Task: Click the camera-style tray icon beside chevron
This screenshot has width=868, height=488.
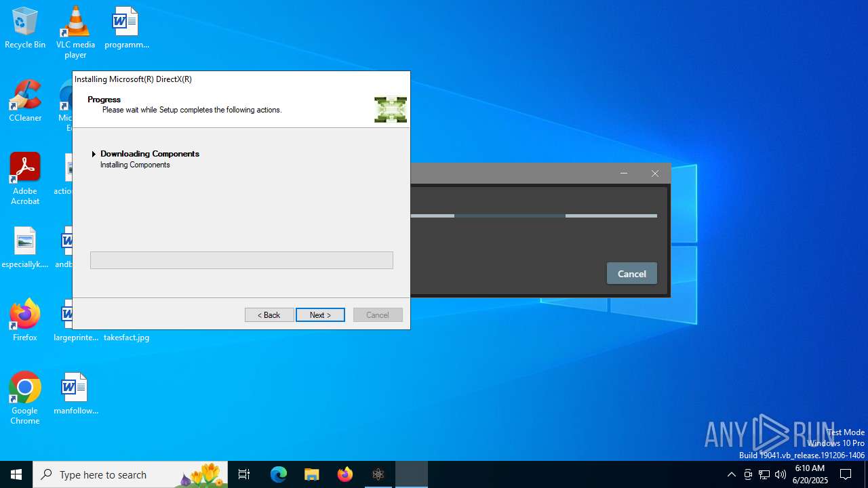Action: (x=748, y=474)
